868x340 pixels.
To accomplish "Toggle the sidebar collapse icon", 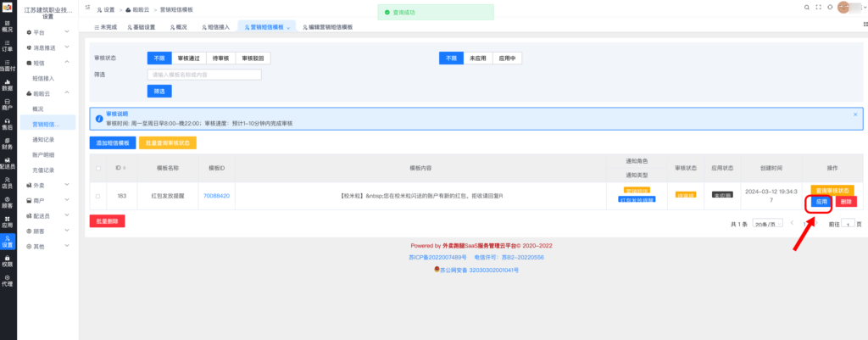I will [x=87, y=8].
